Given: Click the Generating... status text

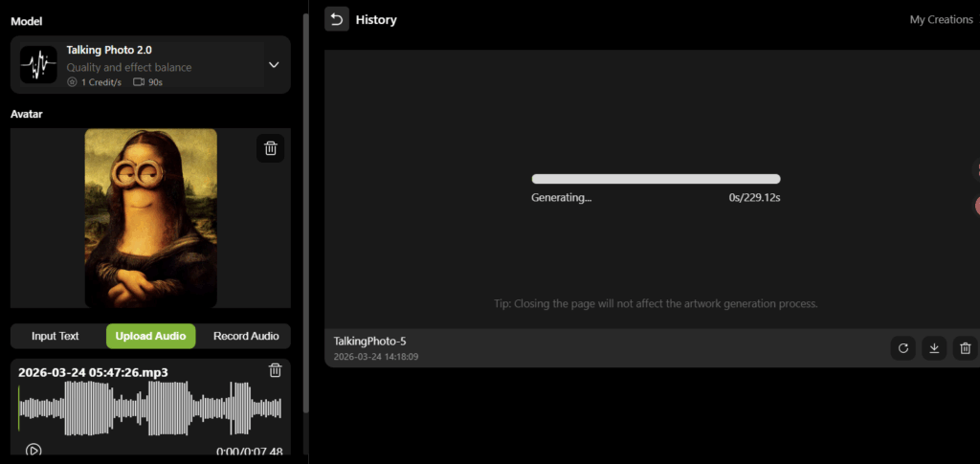Looking at the screenshot, I should click(561, 197).
